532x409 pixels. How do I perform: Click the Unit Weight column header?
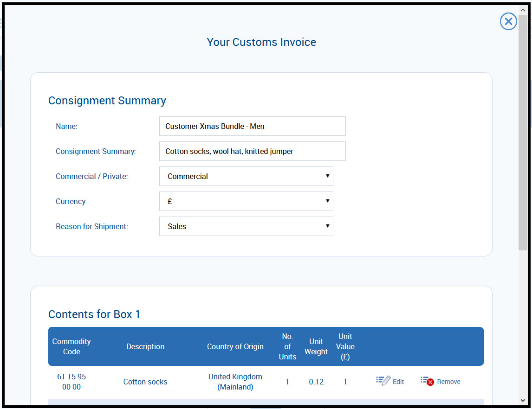pos(316,346)
